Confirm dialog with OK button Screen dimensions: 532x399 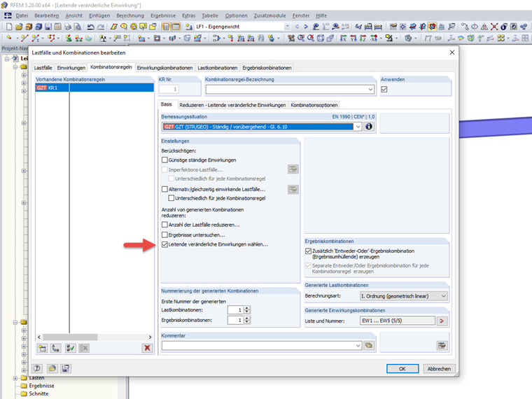[x=402, y=369]
